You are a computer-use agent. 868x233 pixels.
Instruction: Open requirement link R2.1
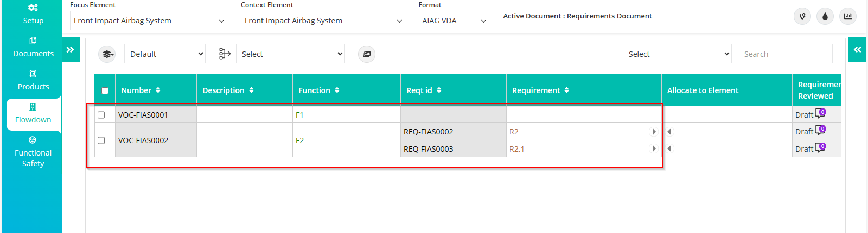[x=516, y=149]
